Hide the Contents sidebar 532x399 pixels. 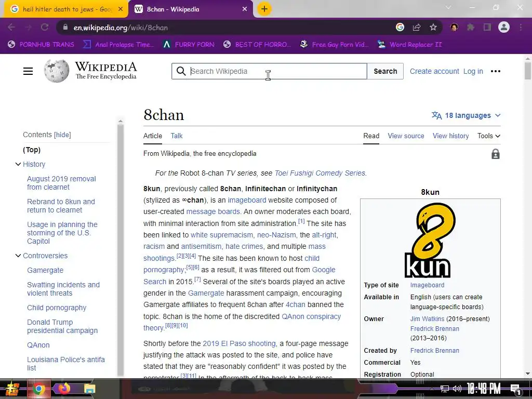(x=63, y=135)
